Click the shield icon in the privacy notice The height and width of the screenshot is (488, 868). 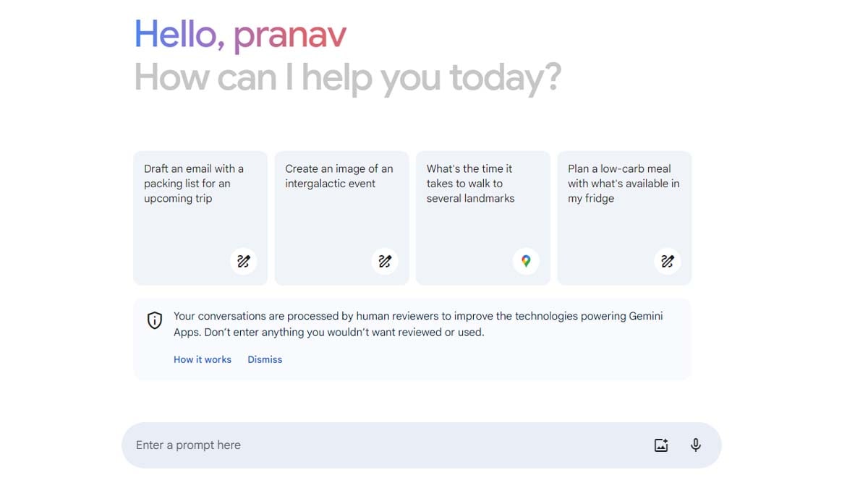click(155, 320)
